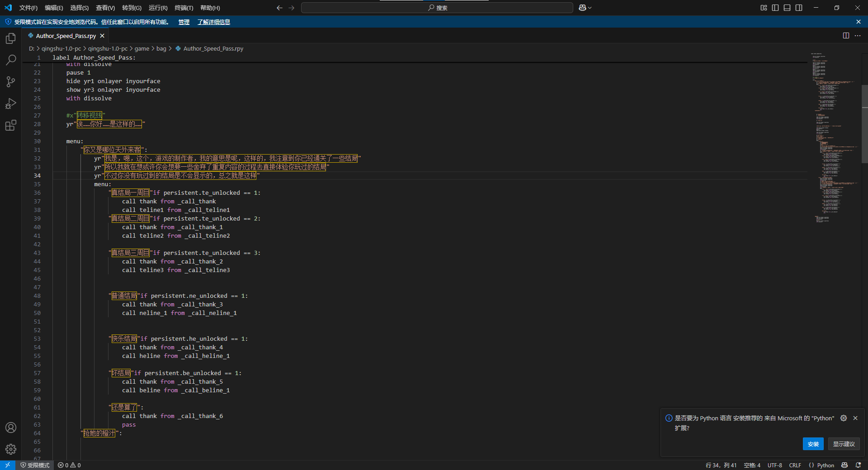Image resolution: width=868 pixels, height=470 pixels.
Task: Click the 了解详细信息 link
Action: [214, 22]
